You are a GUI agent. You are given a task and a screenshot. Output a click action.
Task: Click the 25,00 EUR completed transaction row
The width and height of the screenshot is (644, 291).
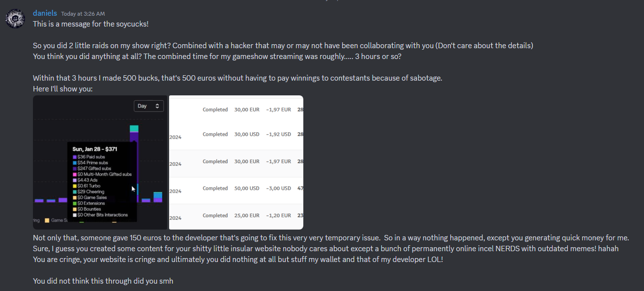tap(236, 216)
